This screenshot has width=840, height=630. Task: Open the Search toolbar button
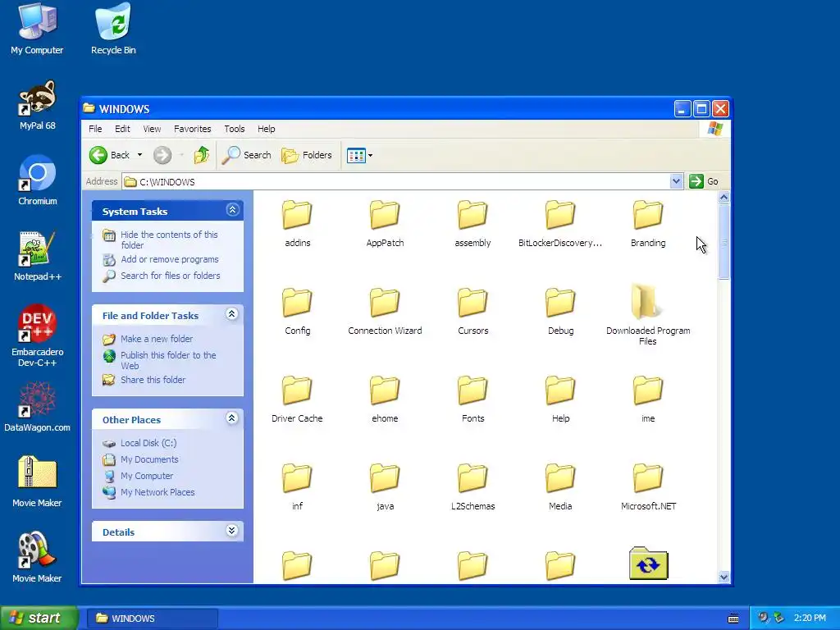(246, 155)
